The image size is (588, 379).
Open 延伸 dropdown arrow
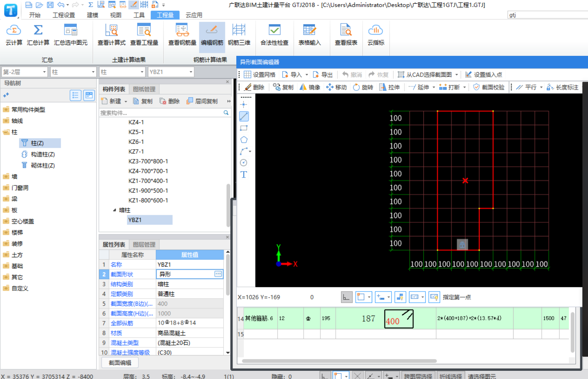[x=434, y=87]
